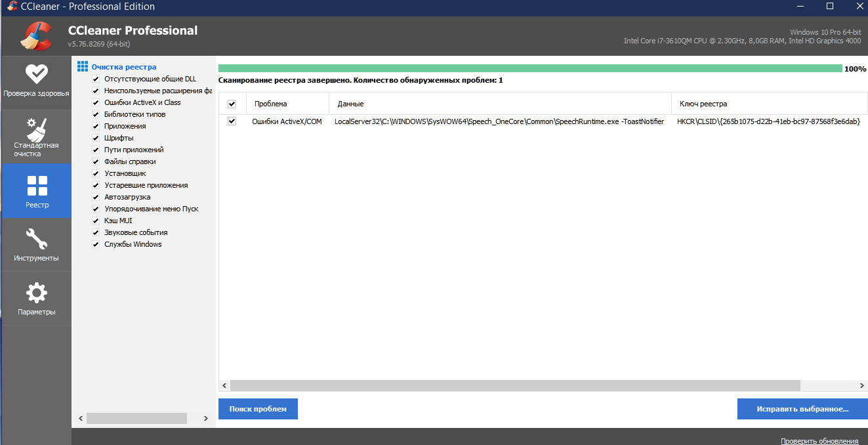Viewport: 868px width, 445px height.
Task: Uncheck the Ошибки ActiveX/COM result row
Action: [232, 121]
